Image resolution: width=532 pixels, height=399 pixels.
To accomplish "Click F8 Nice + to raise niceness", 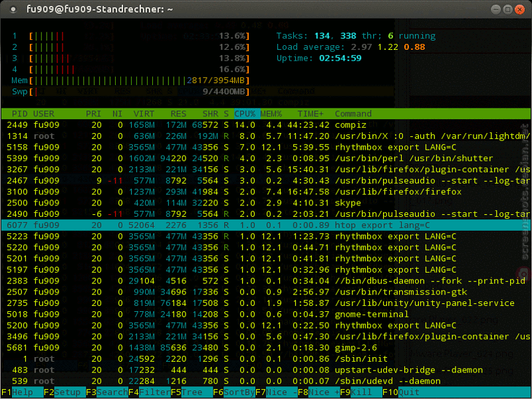I will (319, 392).
